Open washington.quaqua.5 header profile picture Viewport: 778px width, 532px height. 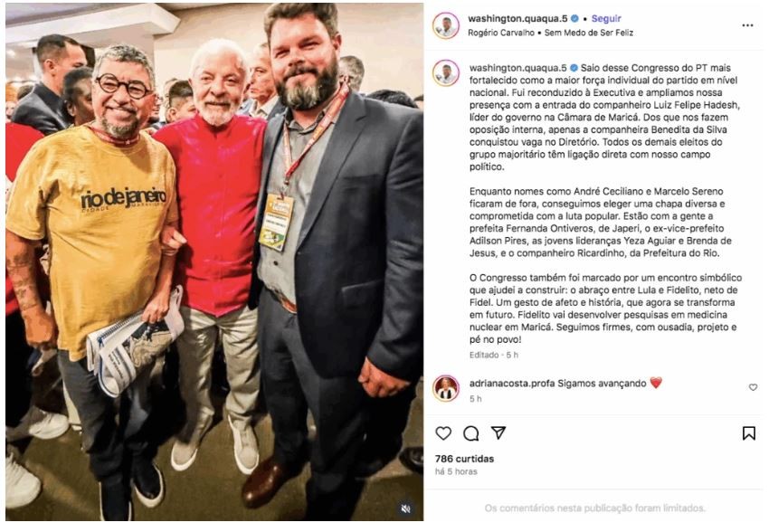[x=446, y=25]
